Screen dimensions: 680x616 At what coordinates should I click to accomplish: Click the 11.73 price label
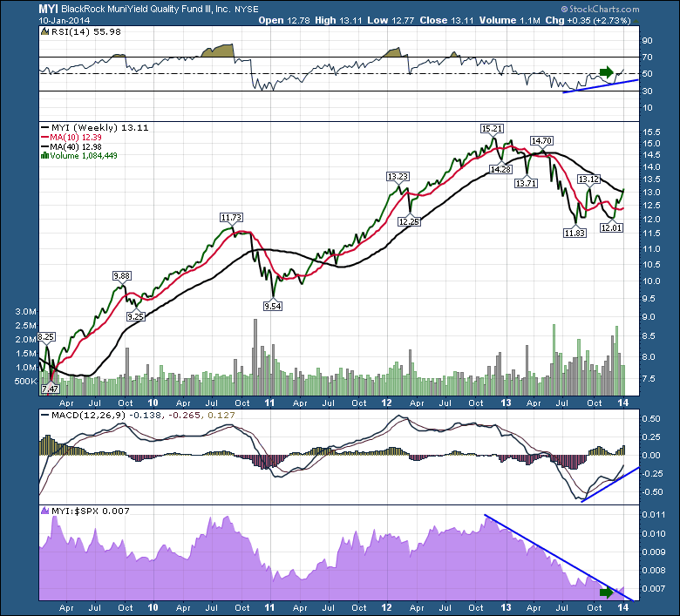[232, 218]
